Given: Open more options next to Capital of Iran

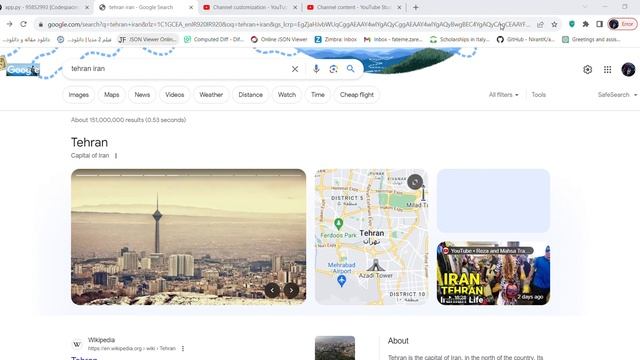Looking at the screenshot, I should point(116,156).
